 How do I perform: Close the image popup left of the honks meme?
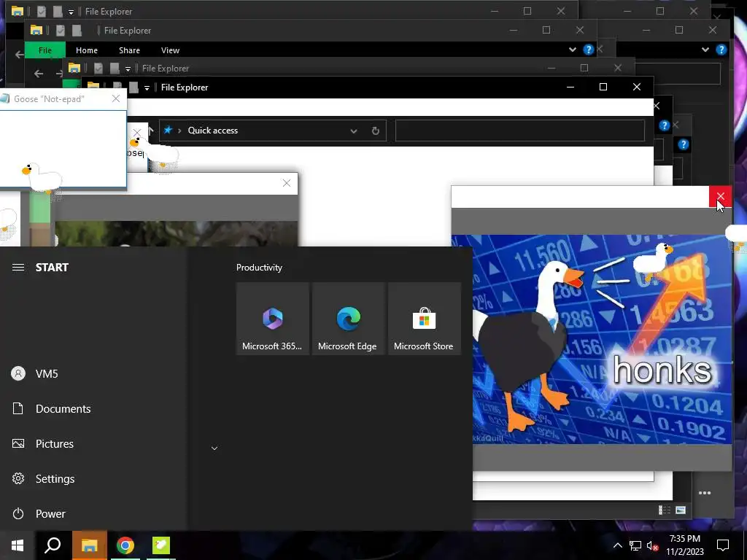(286, 183)
